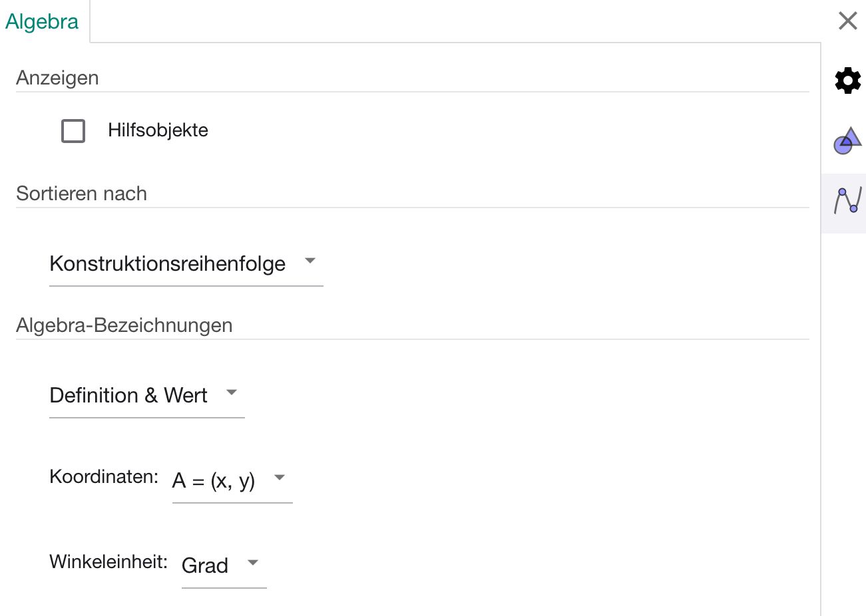Close the settings panel with X

coord(848,21)
